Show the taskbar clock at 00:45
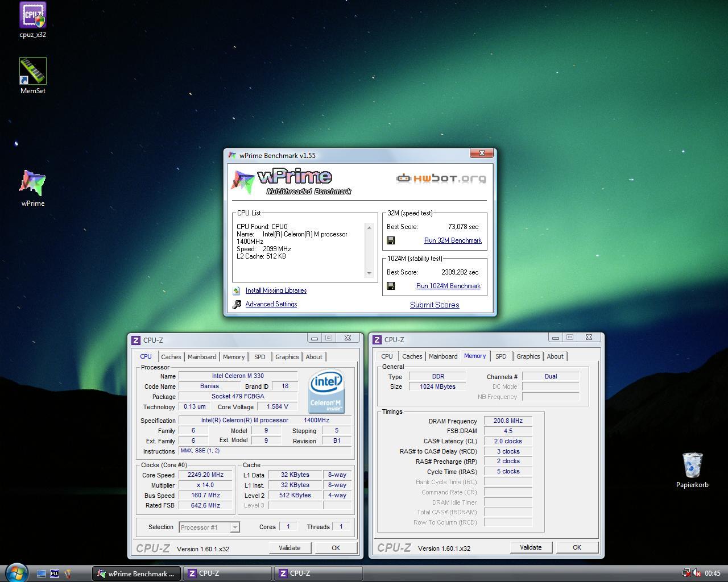The height and width of the screenshot is (582, 728). pyautogui.click(x=713, y=573)
